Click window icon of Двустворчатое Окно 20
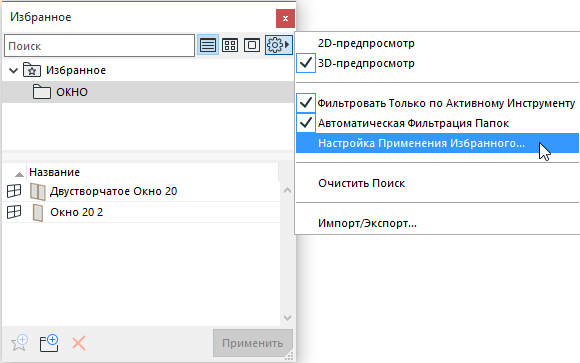580x363 pixels. [14, 191]
